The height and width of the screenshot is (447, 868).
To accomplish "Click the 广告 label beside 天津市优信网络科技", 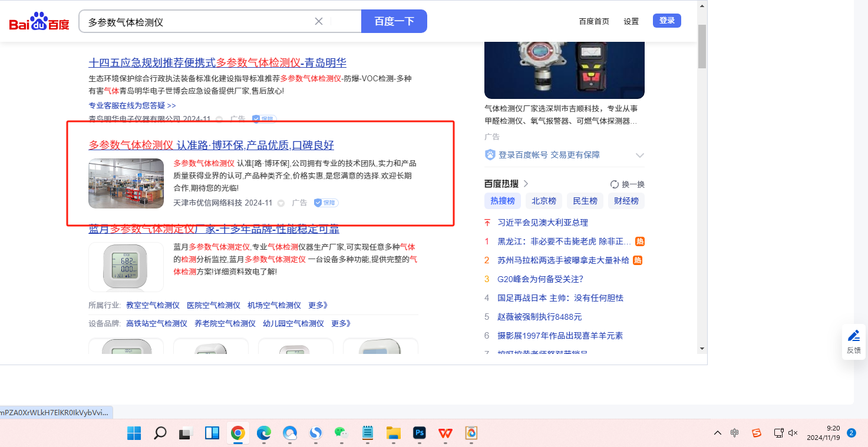I will click(x=299, y=203).
